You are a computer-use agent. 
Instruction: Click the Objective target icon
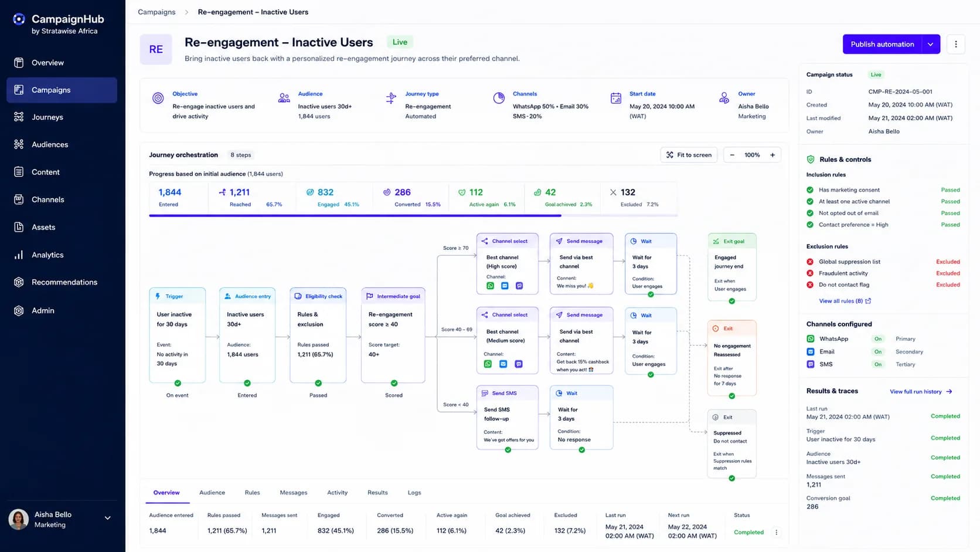[x=158, y=98]
